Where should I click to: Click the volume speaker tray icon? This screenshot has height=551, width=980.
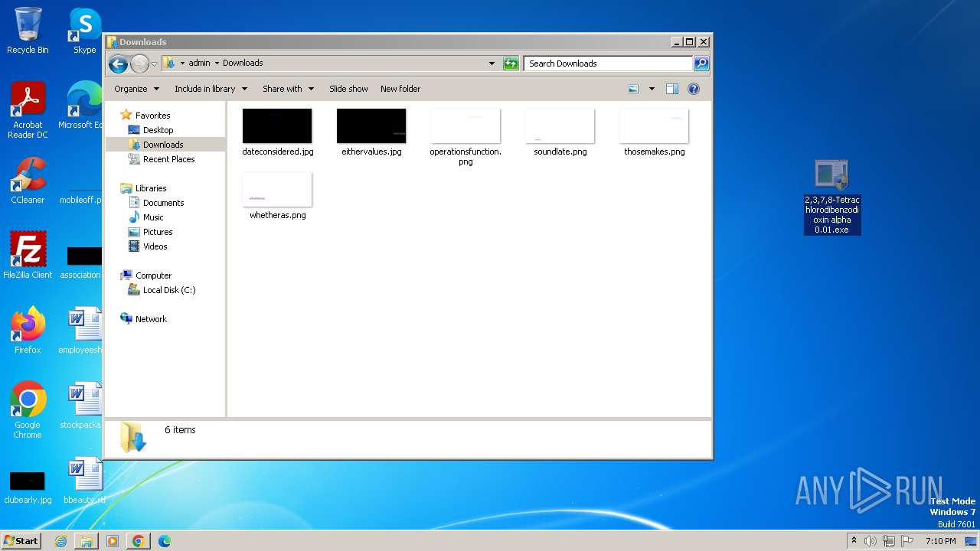pyautogui.click(x=871, y=541)
